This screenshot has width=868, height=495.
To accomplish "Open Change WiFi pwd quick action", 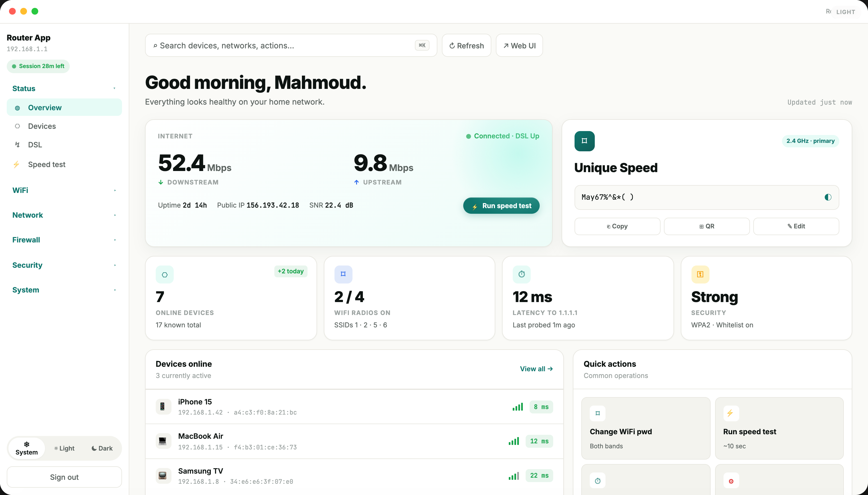I will tap(645, 428).
